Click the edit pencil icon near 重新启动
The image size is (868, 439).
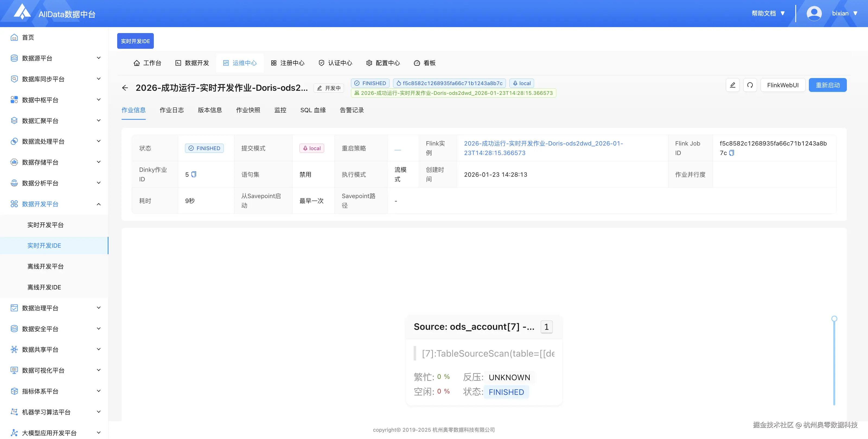coord(733,85)
